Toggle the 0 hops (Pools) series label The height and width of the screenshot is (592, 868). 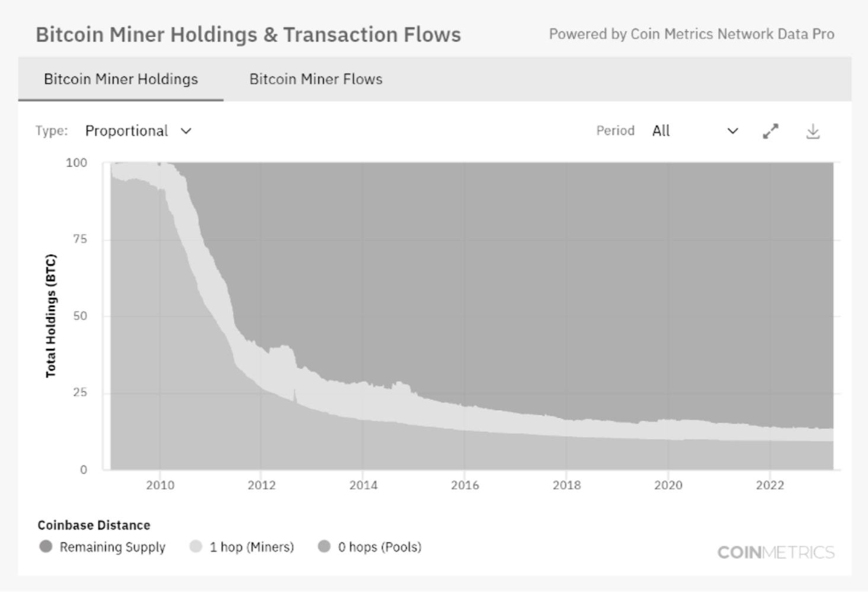click(x=380, y=547)
